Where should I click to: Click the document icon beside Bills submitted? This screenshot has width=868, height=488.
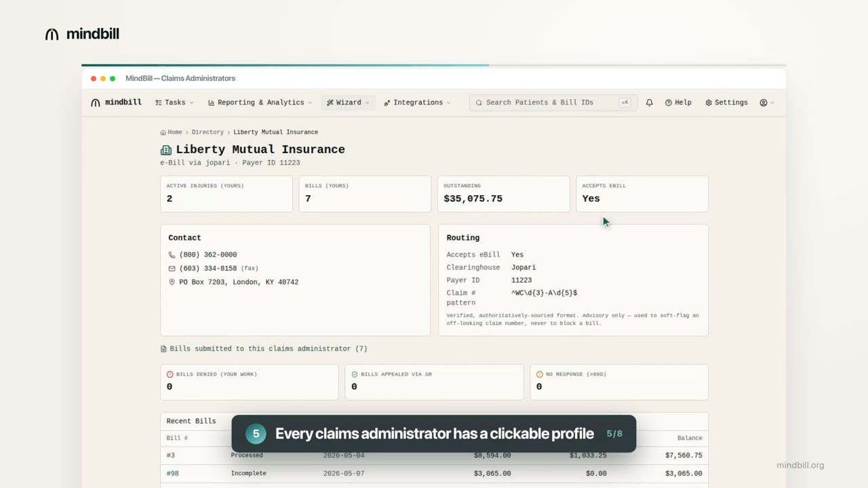click(x=163, y=349)
